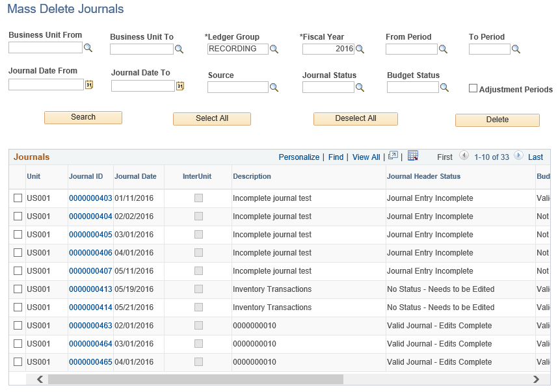This screenshot has height=392, width=558.
Task: Open the Business Unit From lookup prompt
Action: point(88,49)
